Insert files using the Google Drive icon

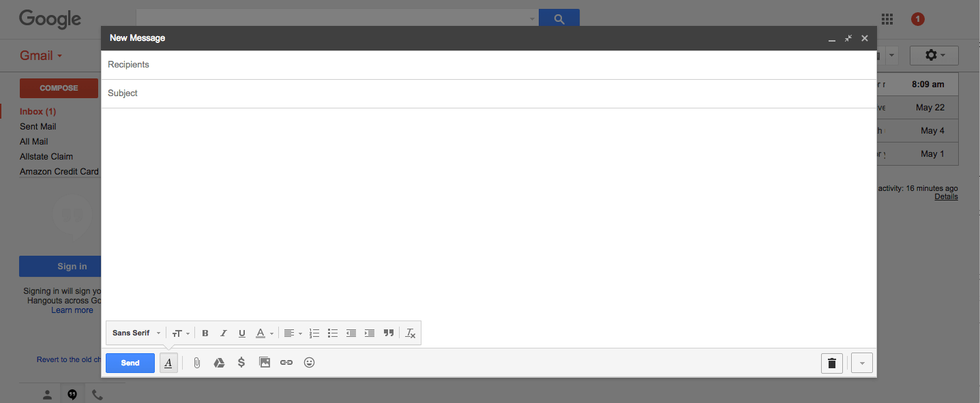click(219, 363)
